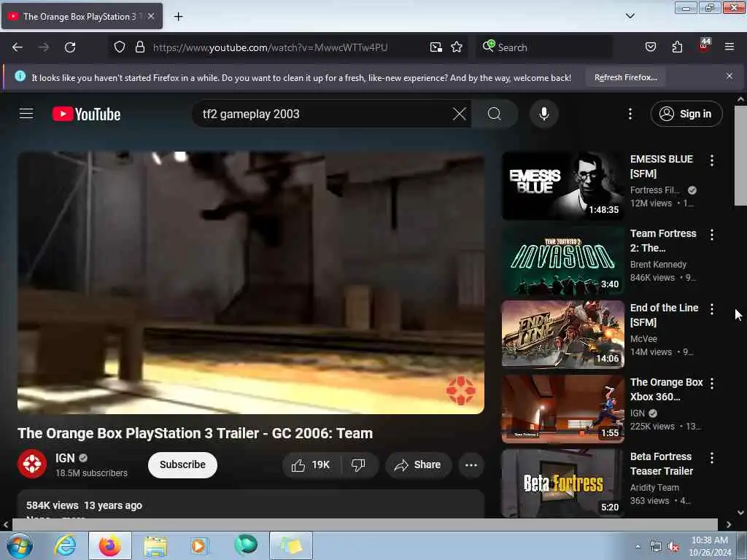Screen dimensions: 747x560
Task: Click the EMESIS BLUE [SFM] title
Action: 661,166
